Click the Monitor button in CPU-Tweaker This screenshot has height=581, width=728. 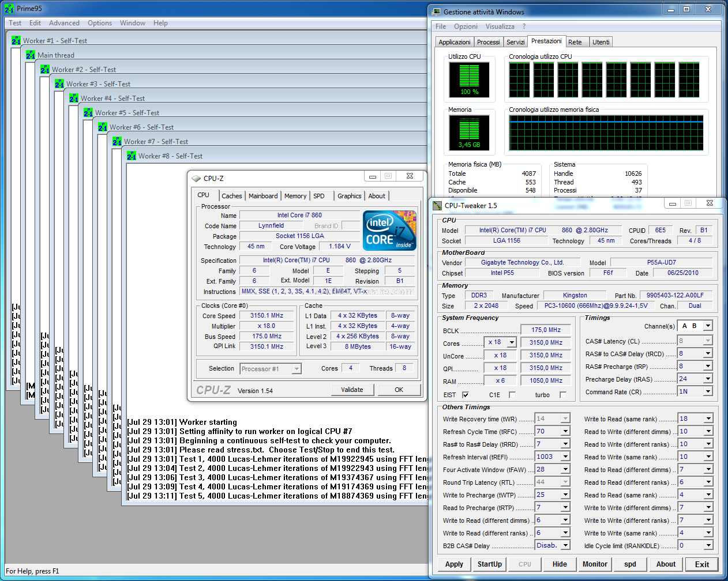(x=595, y=564)
